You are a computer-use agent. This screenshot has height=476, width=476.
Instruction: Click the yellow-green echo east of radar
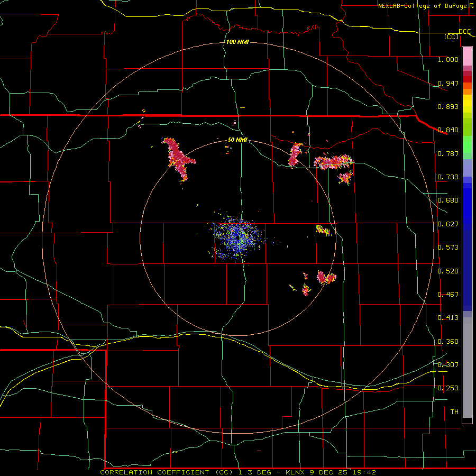click(x=323, y=230)
